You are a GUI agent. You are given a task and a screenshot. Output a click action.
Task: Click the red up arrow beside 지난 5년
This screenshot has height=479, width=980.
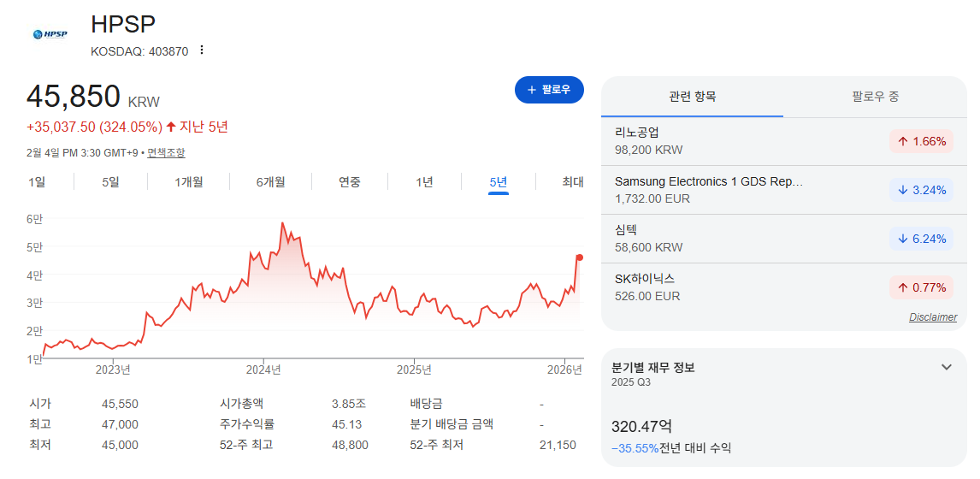(x=171, y=127)
